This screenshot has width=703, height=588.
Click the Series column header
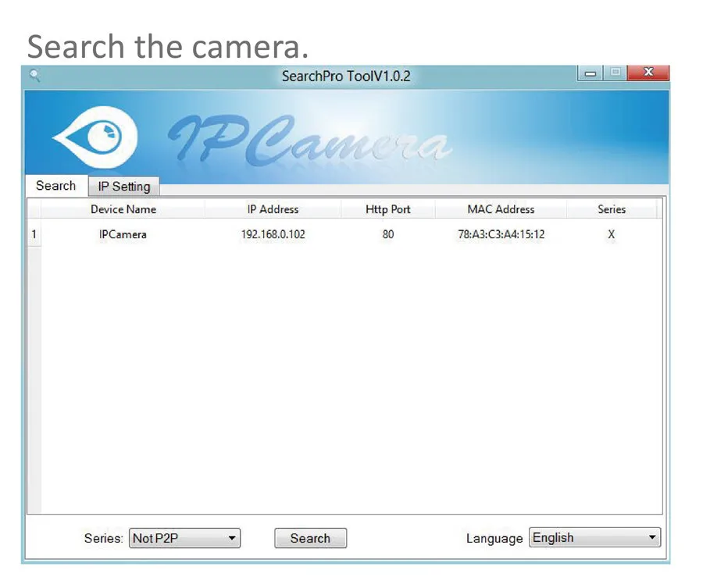coord(612,209)
